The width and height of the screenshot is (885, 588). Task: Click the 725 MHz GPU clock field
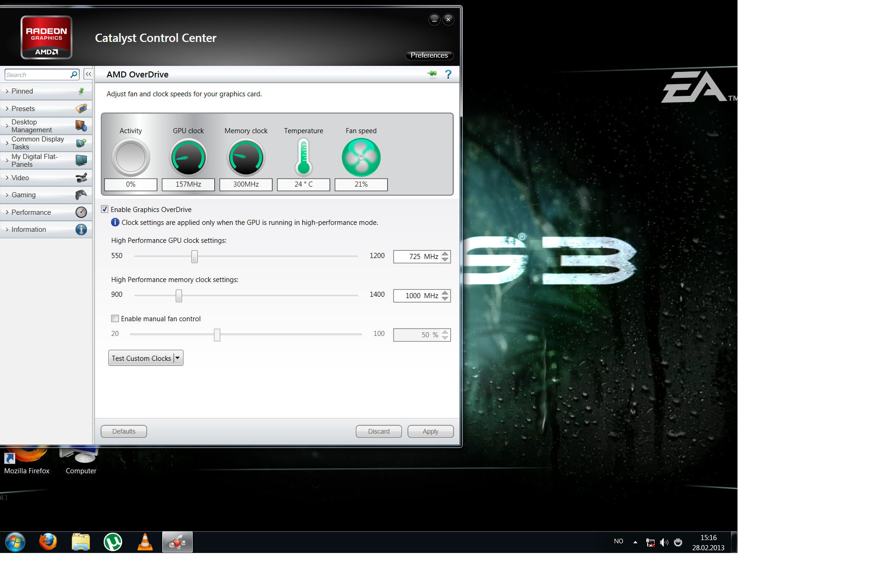(x=417, y=257)
